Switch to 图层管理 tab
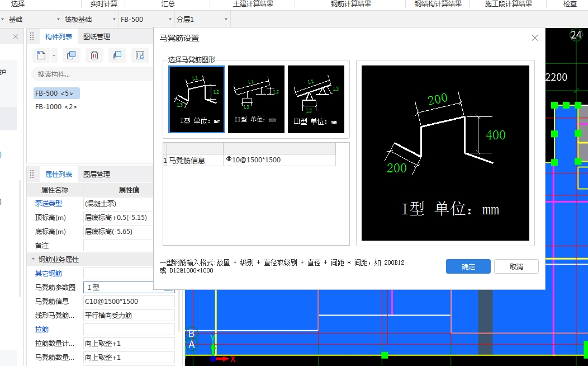Viewport: 588px width, 366px height. pos(96,174)
